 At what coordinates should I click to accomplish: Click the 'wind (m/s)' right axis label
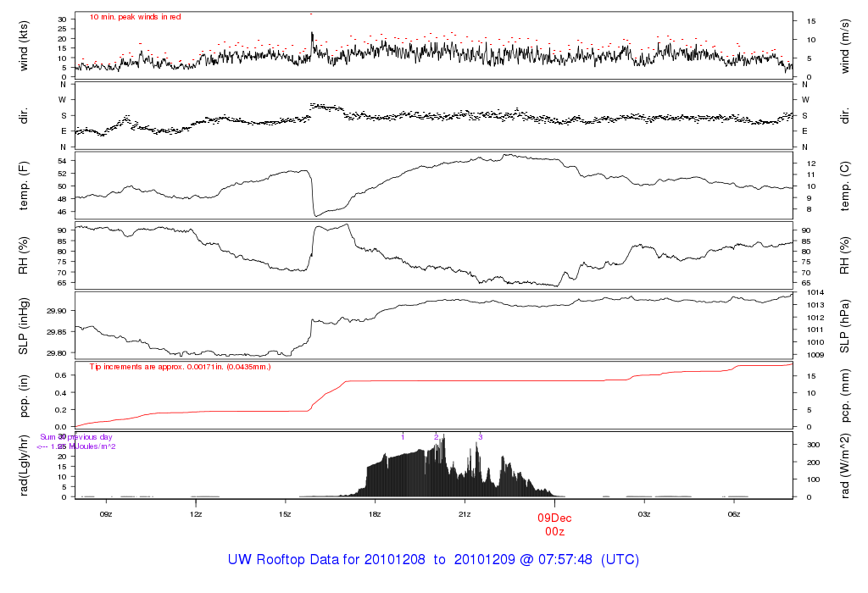844,47
